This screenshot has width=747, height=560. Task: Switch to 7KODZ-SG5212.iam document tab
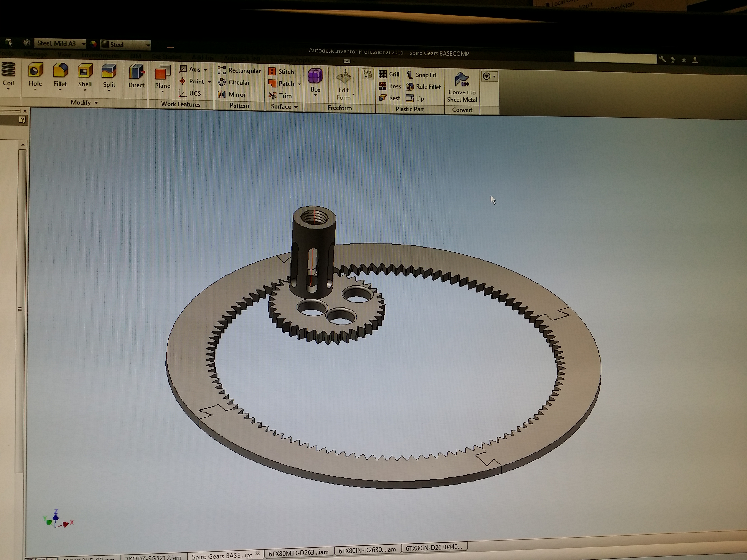[x=153, y=557]
